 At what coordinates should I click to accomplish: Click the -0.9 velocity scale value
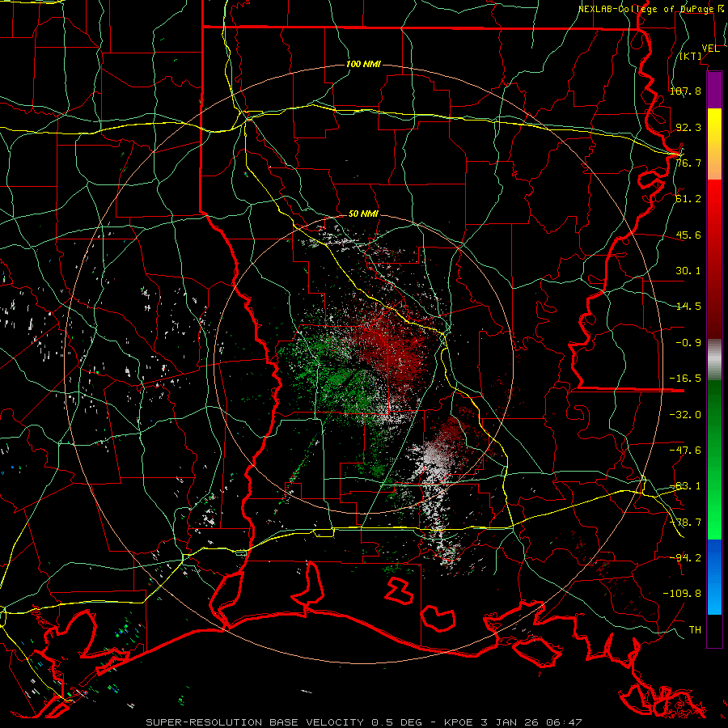688,343
